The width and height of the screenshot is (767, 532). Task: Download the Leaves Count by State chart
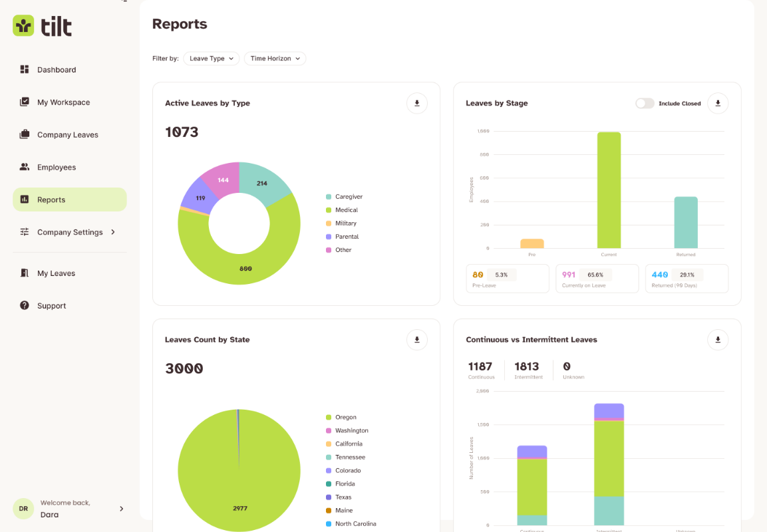coord(417,340)
